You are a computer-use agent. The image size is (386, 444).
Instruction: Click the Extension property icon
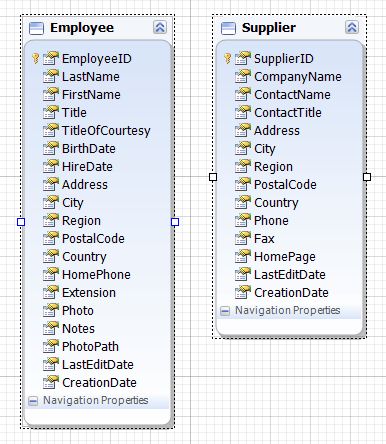pyautogui.click(x=51, y=292)
